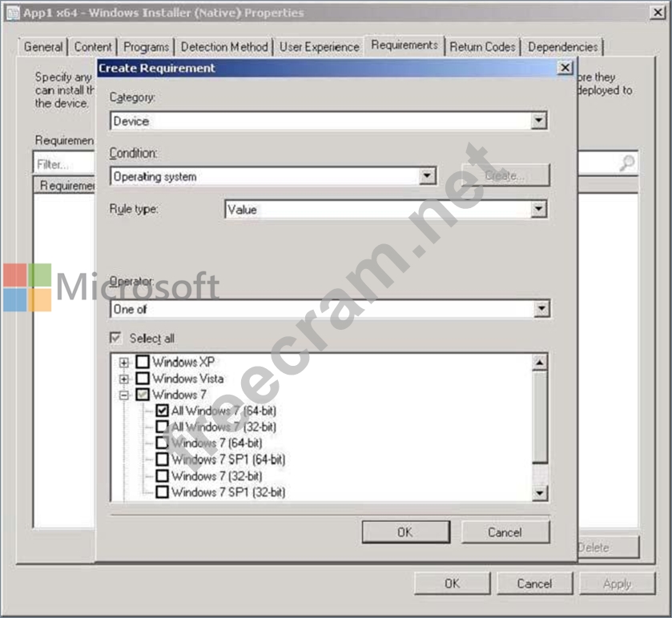Check All Windows 7 (32-bit)

[x=162, y=427]
